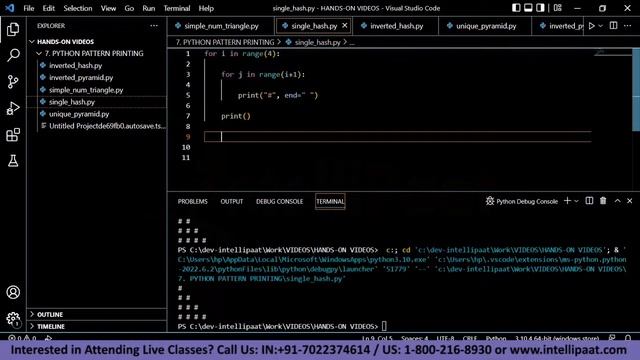The height and width of the screenshot is (360, 640).
Task: Open Customize Layout button in title bar
Action: tap(558, 8)
